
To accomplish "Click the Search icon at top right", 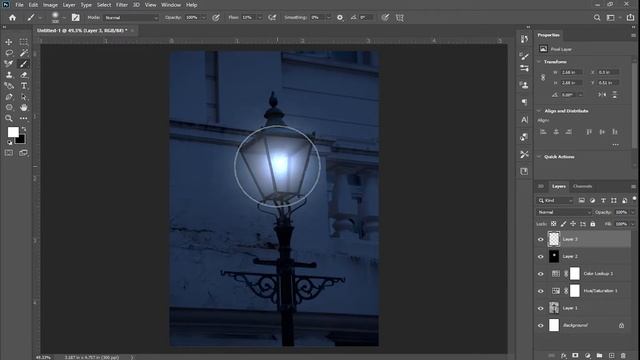I will [x=597, y=18].
